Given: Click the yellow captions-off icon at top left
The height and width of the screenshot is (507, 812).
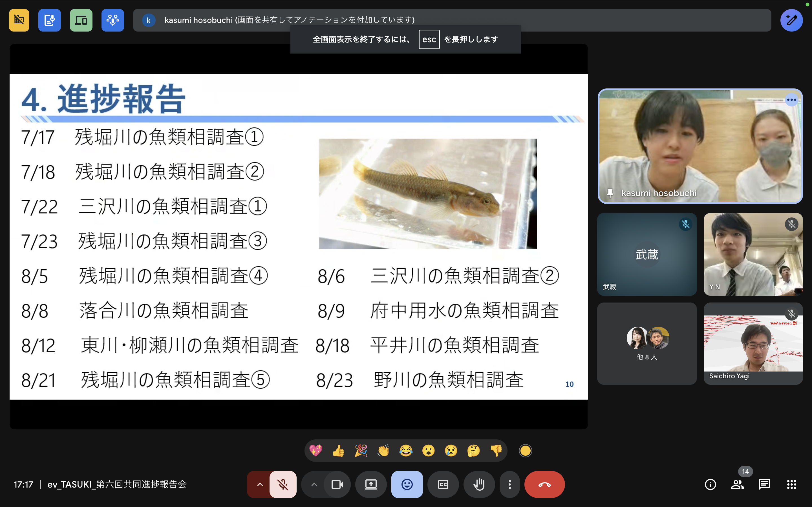Looking at the screenshot, I should pos(19,20).
